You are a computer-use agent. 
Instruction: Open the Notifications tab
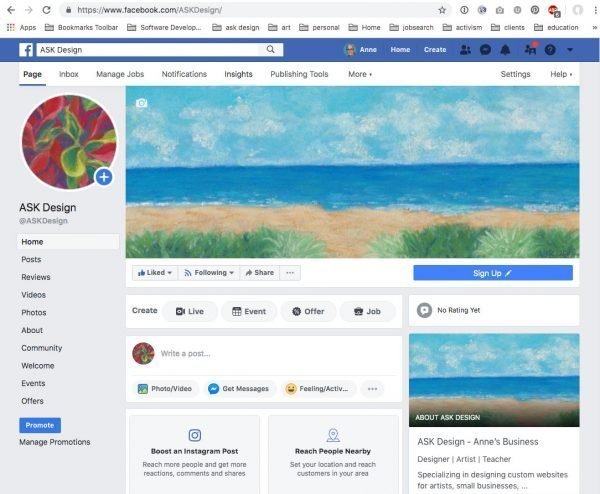click(184, 74)
